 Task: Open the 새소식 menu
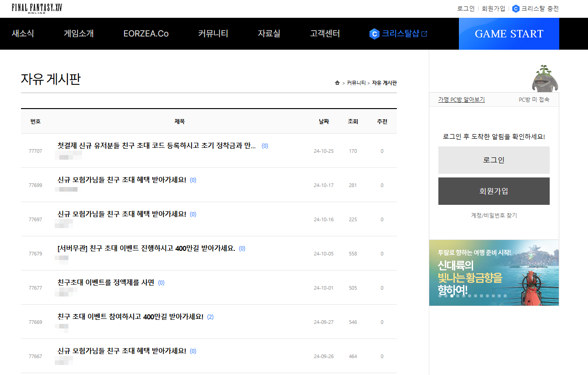coord(23,34)
